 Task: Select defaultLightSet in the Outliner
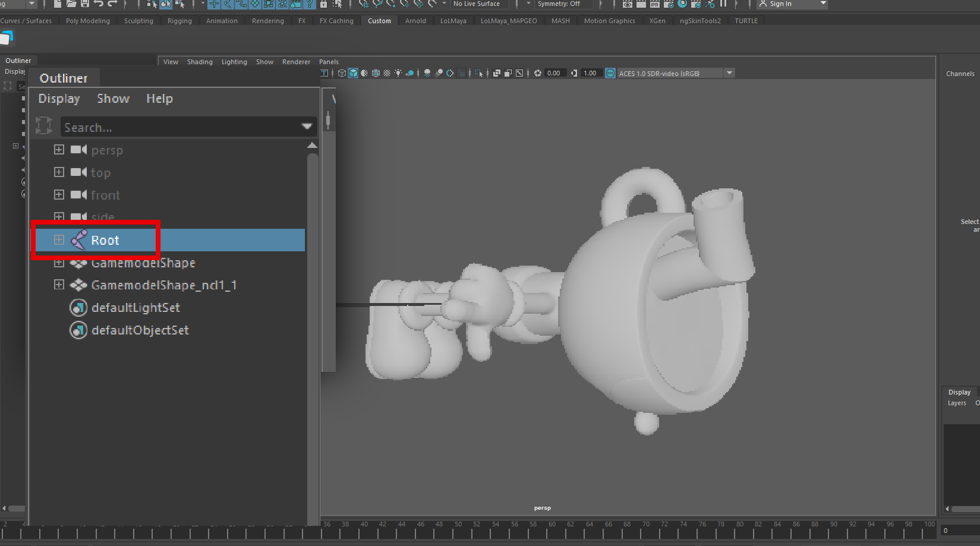coord(136,308)
